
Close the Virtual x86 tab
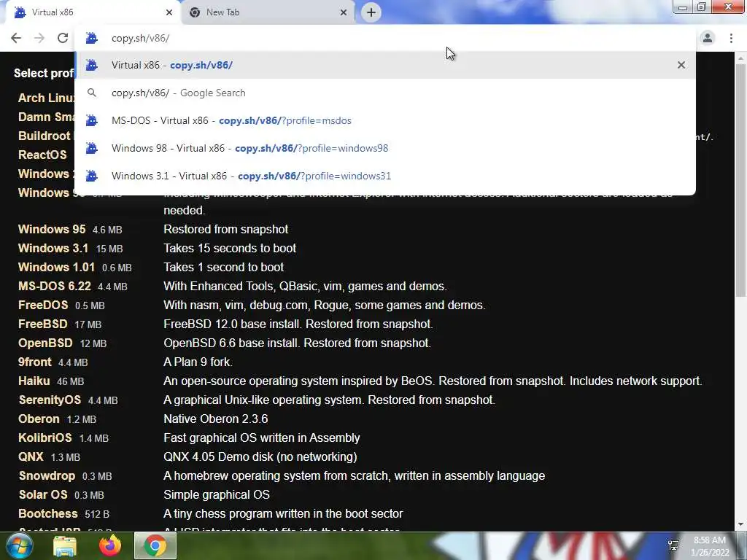coord(169,12)
